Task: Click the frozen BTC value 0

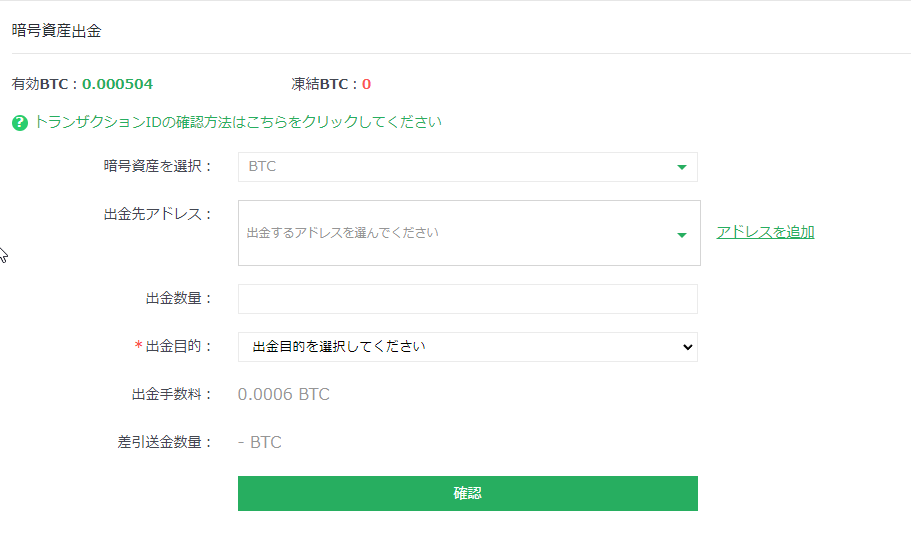Action: click(x=366, y=84)
